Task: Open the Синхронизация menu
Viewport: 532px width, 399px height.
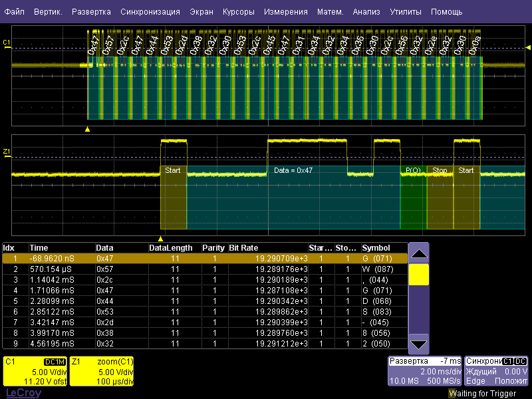Action: (150, 12)
